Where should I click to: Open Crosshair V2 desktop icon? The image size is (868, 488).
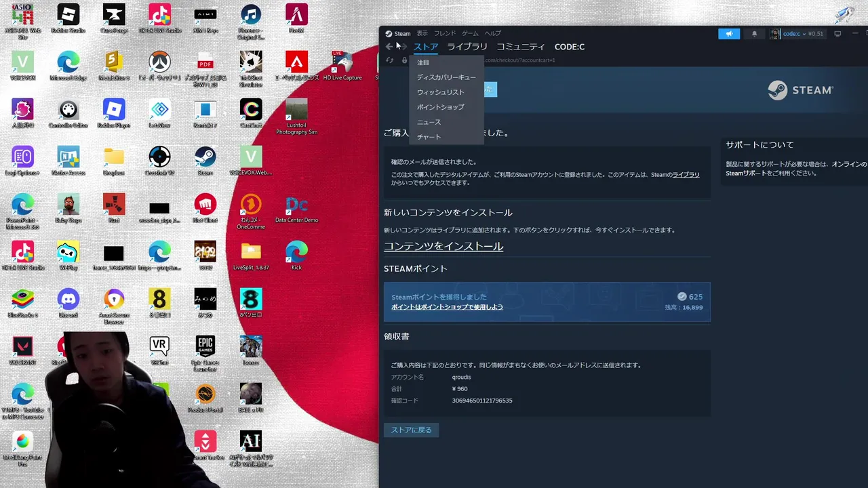[x=159, y=162]
